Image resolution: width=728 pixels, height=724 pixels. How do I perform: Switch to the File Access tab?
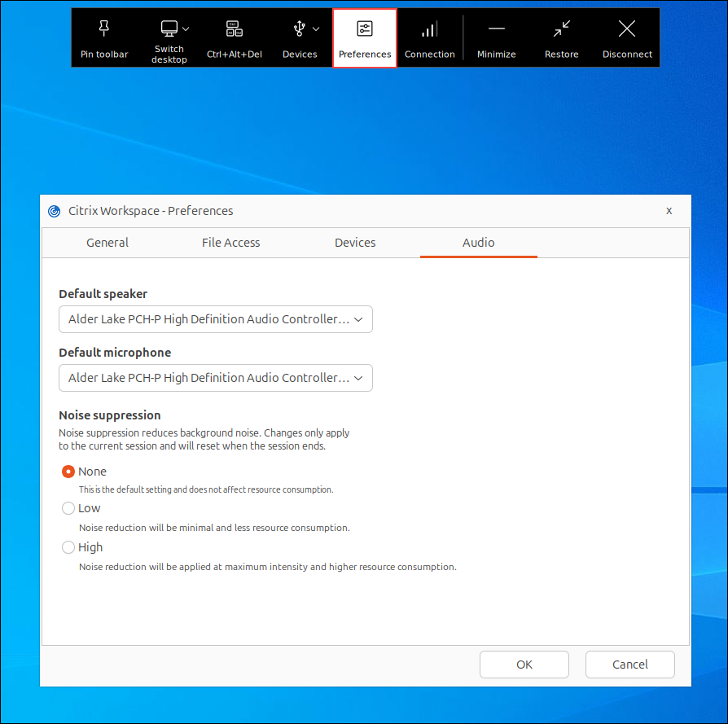(x=230, y=243)
